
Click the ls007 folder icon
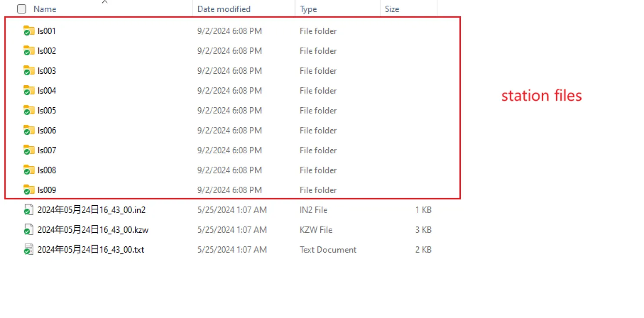click(x=29, y=150)
